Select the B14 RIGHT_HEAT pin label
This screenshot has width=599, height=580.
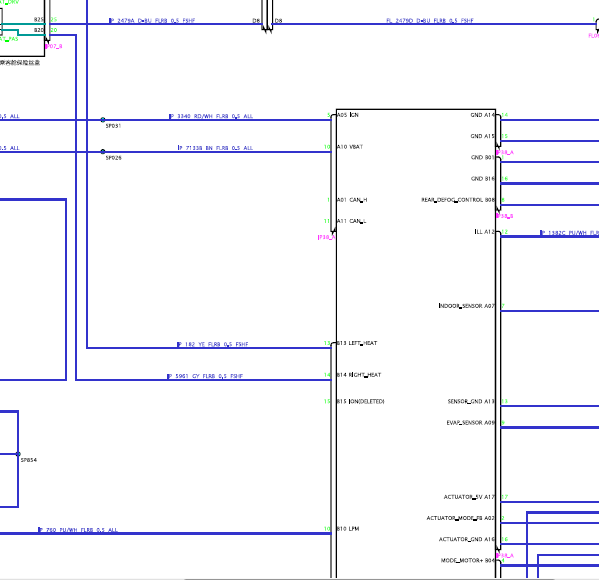(359, 375)
